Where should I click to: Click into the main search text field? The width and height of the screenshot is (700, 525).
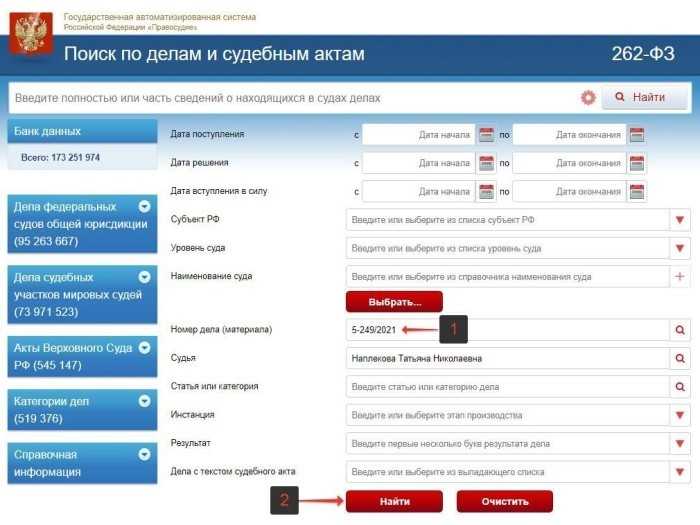(x=290, y=98)
